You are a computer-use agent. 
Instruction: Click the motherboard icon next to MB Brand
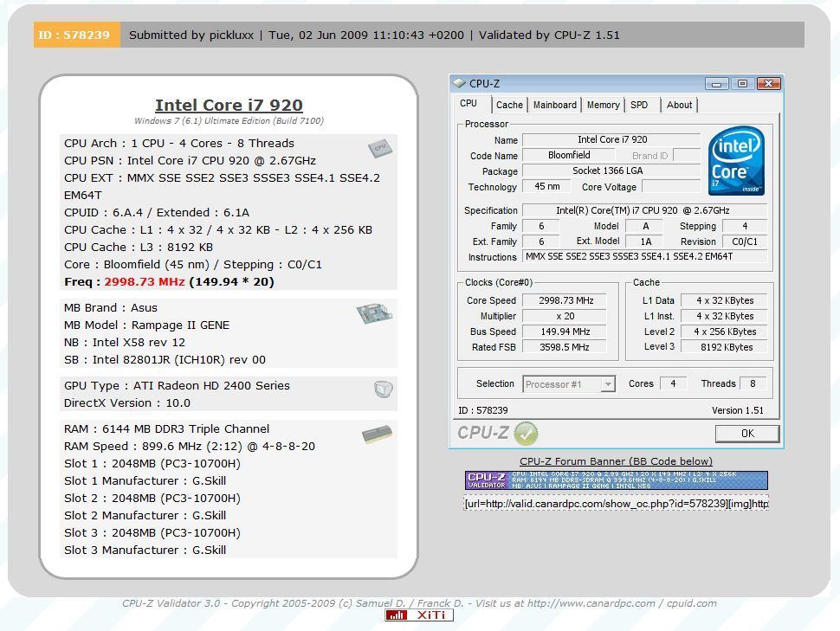[x=374, y=313]
